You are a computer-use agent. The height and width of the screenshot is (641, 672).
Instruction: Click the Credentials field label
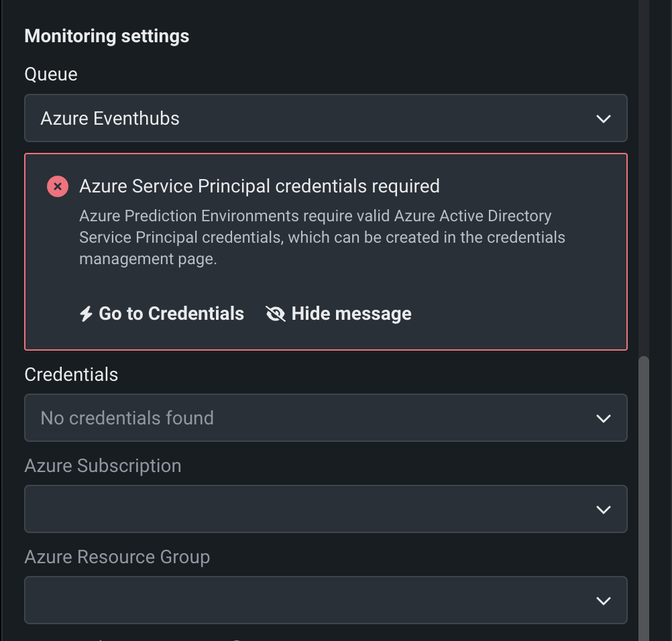[x=71, y=375]
